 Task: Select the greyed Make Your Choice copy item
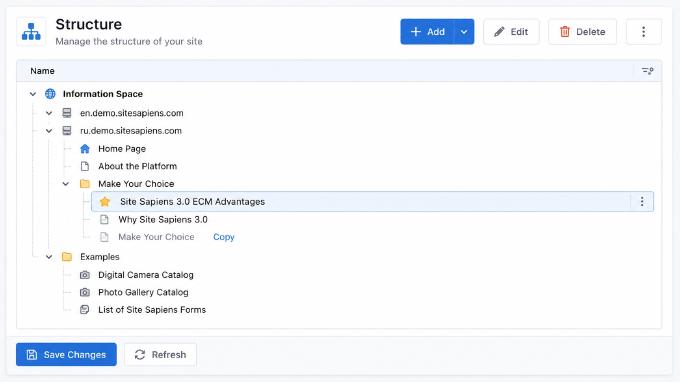pos(156,237)
